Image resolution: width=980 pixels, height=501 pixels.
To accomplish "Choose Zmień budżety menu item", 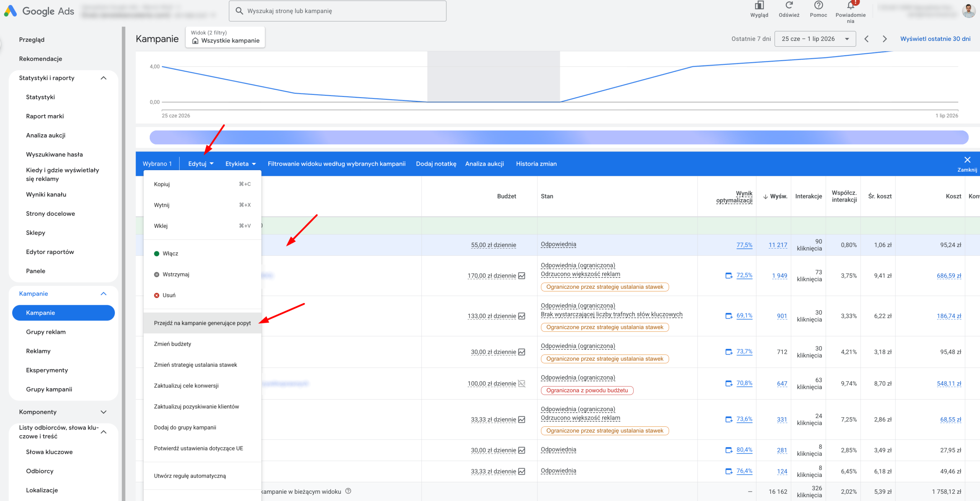I will [x=202, y=344].
